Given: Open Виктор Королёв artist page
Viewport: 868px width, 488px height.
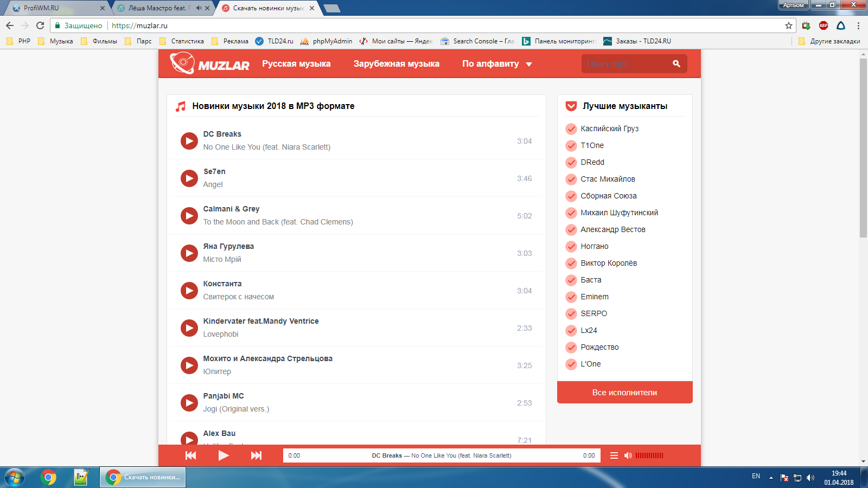Looking at the screenshot, I should [x=609, y=263].
